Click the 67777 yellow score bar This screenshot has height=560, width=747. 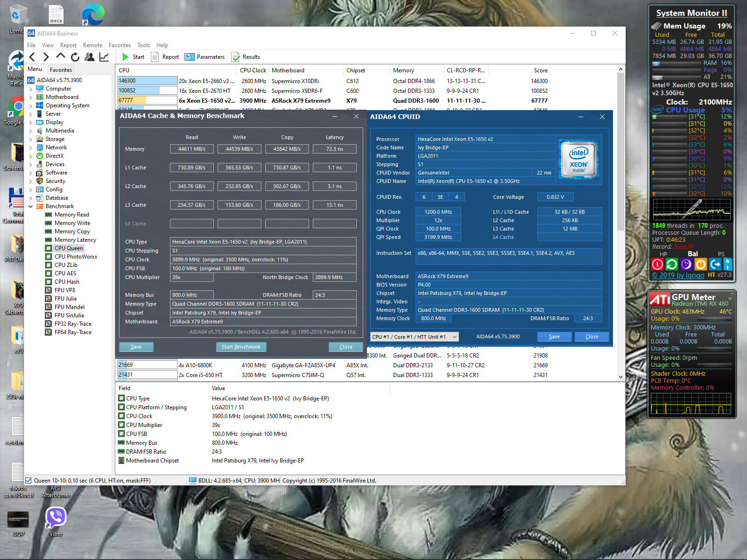[x=147, y=100]
